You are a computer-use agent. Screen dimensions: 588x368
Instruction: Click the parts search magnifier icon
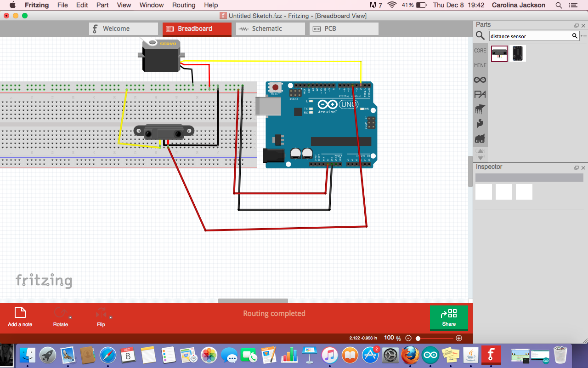480,36
